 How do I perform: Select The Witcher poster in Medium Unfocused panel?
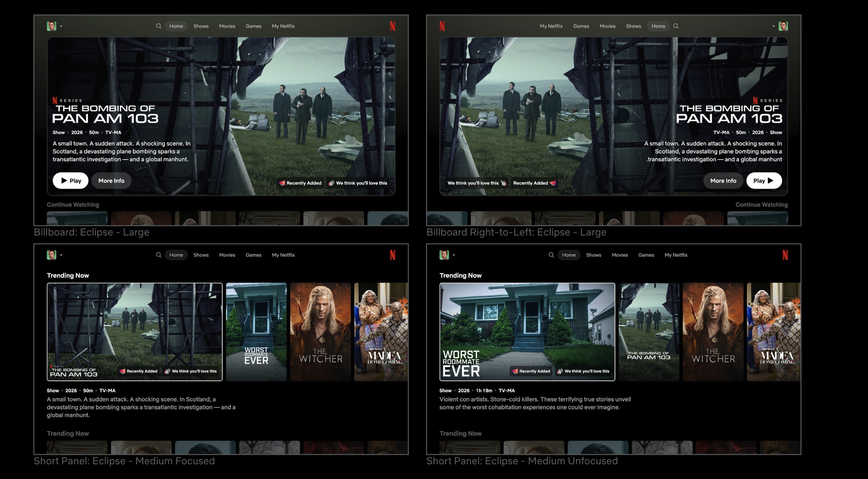point(713,332)
